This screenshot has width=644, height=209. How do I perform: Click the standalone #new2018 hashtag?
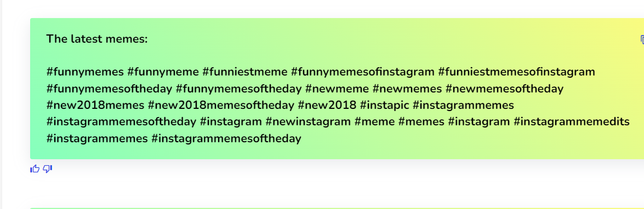tap(327, 105)
